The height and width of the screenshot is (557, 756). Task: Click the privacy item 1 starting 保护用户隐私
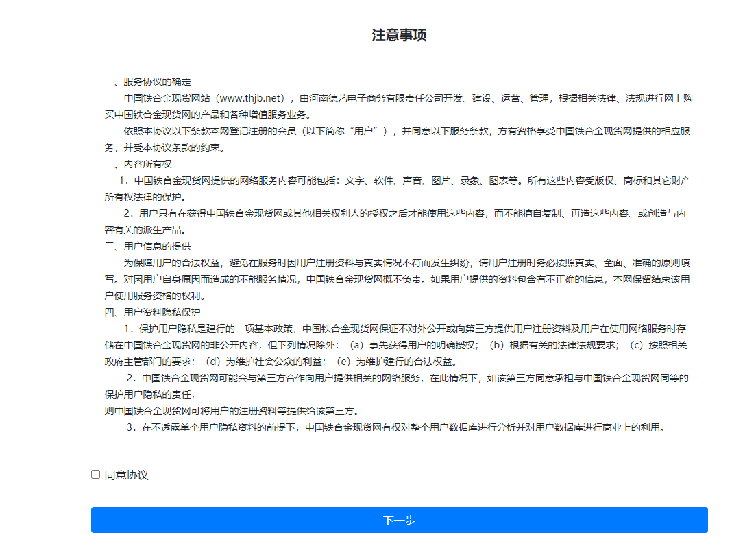coord(398,329)
